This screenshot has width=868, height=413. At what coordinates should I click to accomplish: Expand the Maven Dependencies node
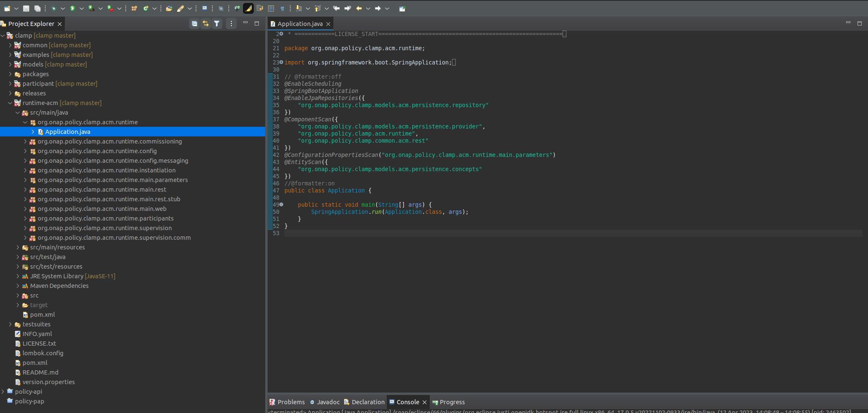click(x=18, y=286)
